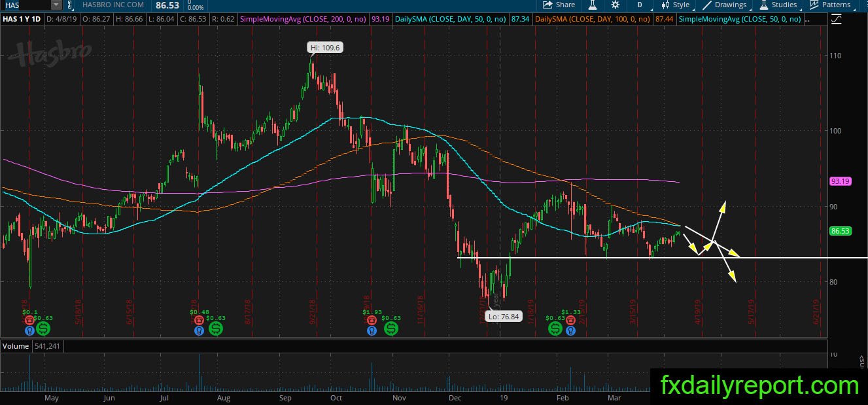Viewport: 868px width, 405px height.
Task: Click the chart mode icon at header right
Action: 836,20
